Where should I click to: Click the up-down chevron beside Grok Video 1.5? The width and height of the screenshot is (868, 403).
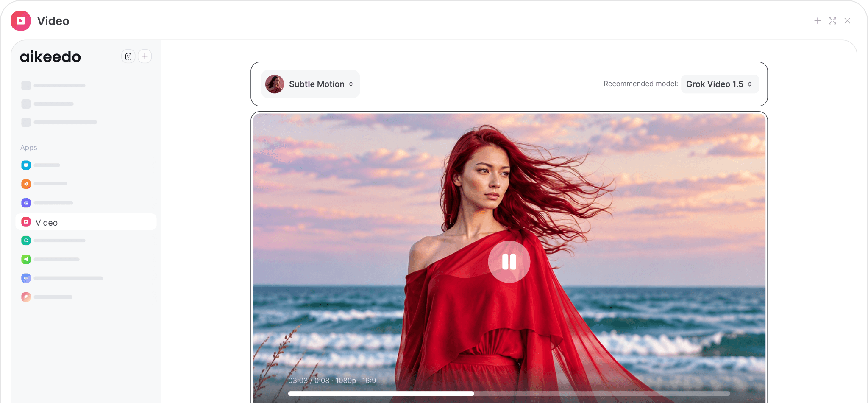(750, 84)
